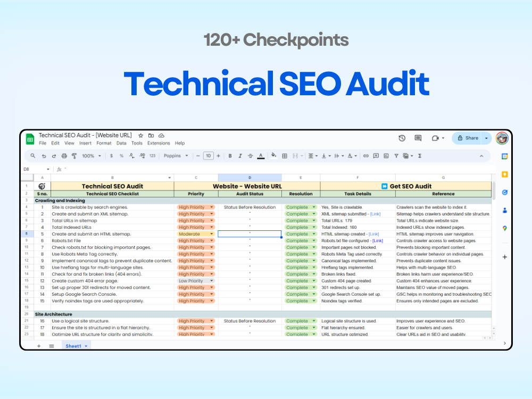Open the borders tool

tap(285, 156)
